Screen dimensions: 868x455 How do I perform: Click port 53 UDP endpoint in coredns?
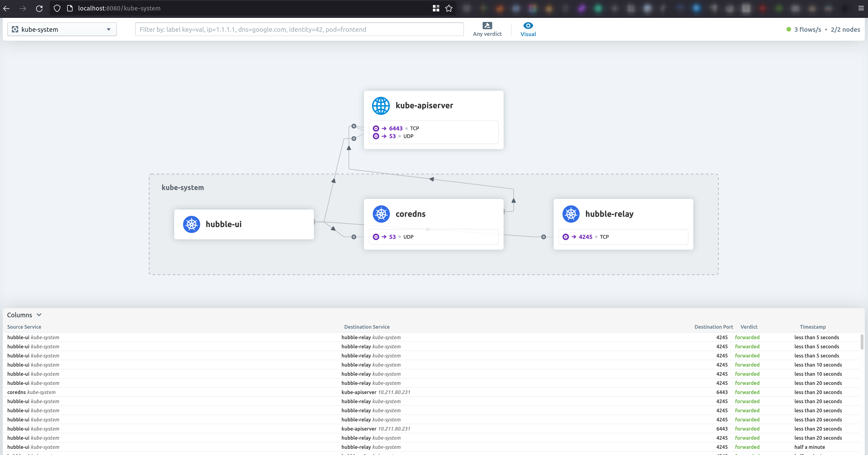point(393,237)
